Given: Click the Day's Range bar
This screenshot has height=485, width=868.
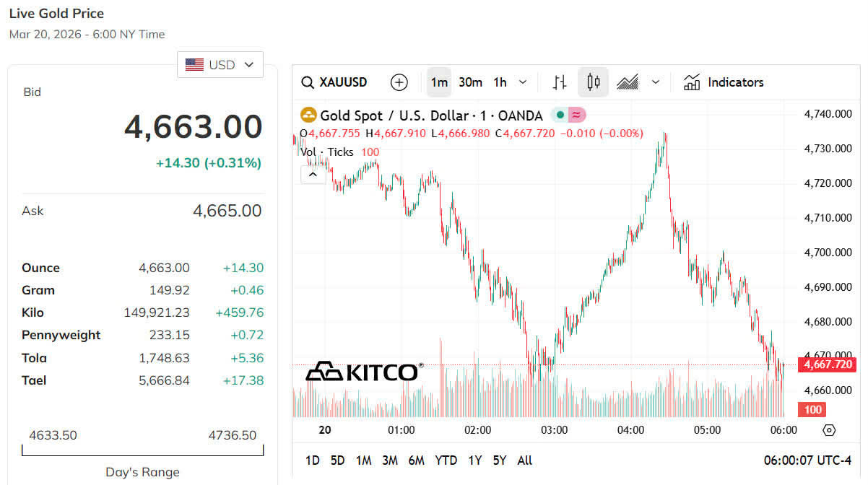Looking at the screenshot, I should (143, 450).
